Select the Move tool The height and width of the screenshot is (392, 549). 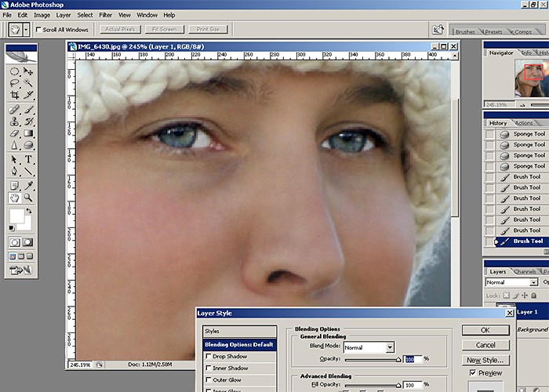(28, 72)
